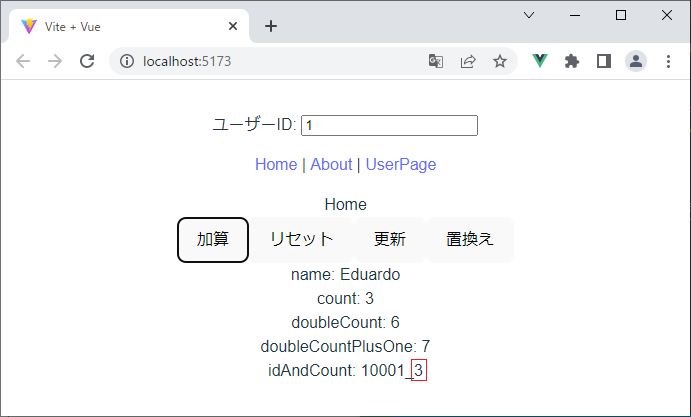Share this page via the share icon
Screen dimensions: 691x417
coord(468,61)
